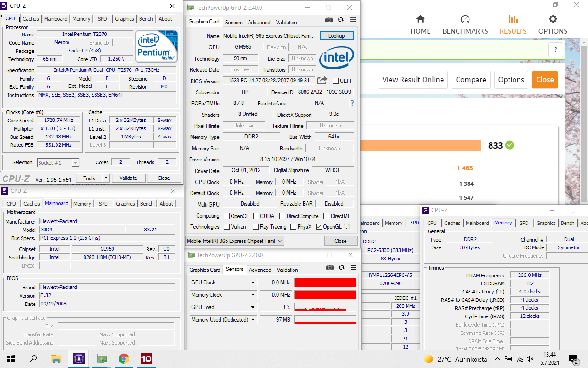Click the question mark help button in 3DMark

(556, 50)
